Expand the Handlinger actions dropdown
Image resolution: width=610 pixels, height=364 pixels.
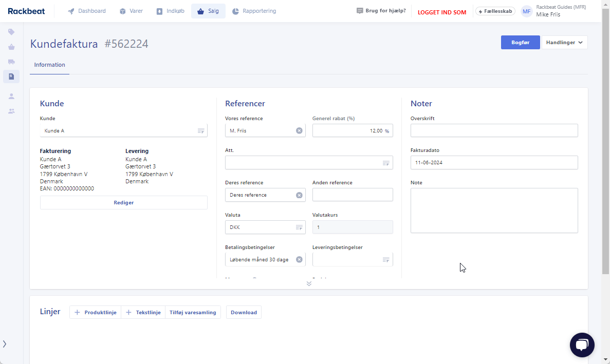coord(564,43)
